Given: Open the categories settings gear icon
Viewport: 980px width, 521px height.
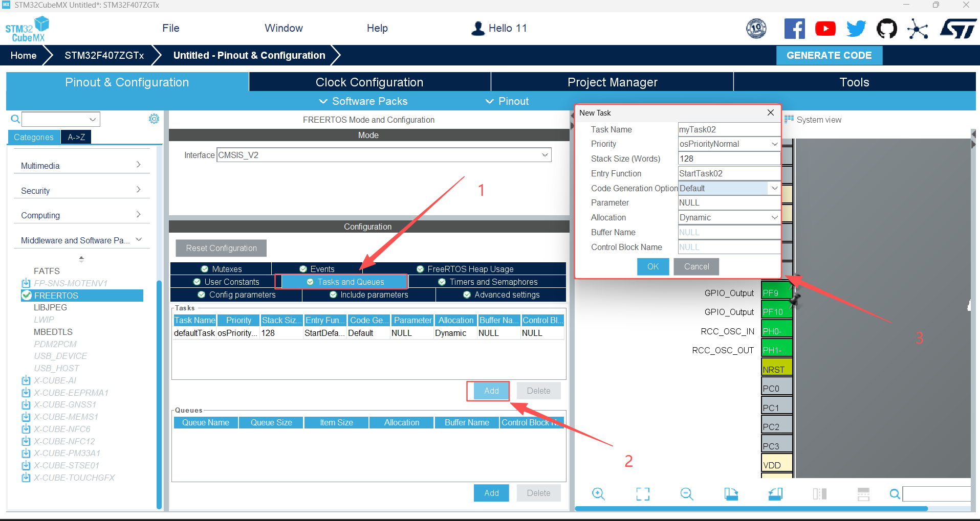Looking at the screenshot, I should (154, 119).
